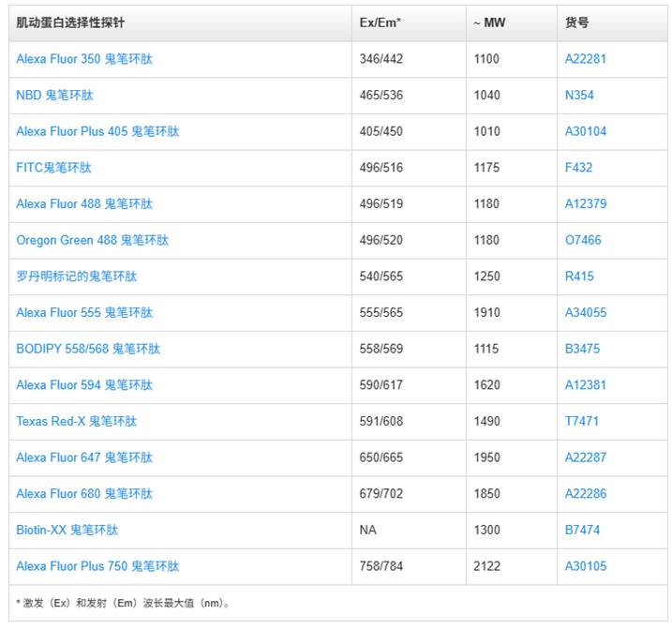The image size is (672, 629).
Task: Click catalog number A30104
Action: (586, 131)
